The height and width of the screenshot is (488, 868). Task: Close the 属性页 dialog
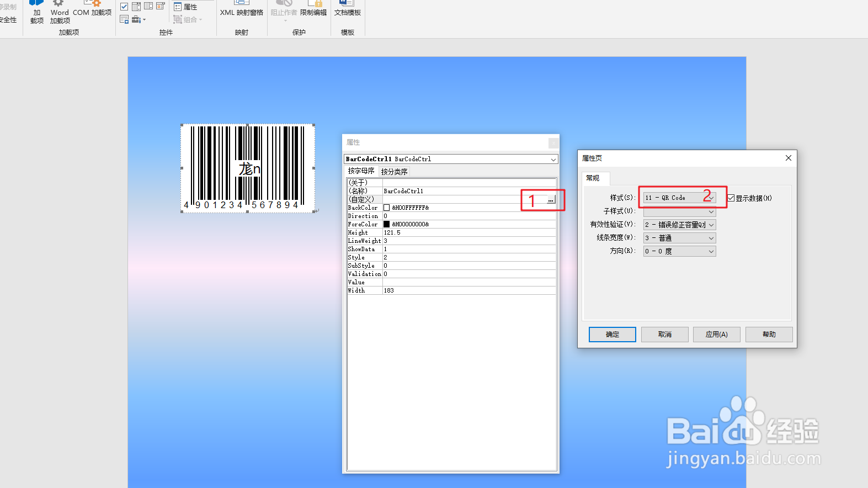point(789,158)
